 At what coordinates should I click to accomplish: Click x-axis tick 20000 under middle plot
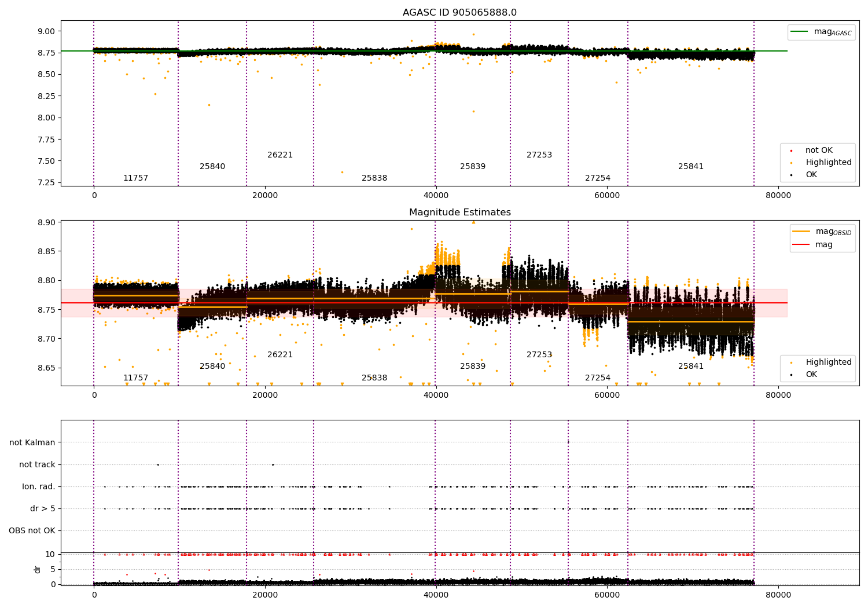pos(265,395)
